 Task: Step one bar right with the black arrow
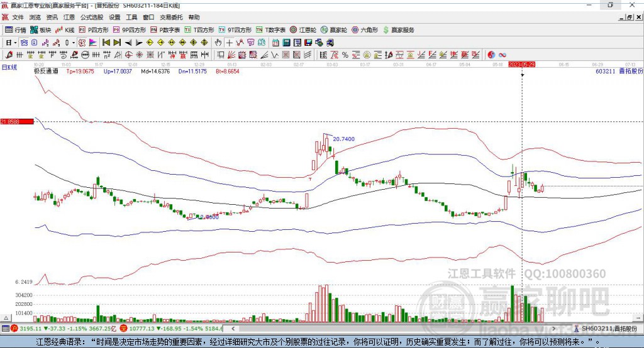point(139,43)
